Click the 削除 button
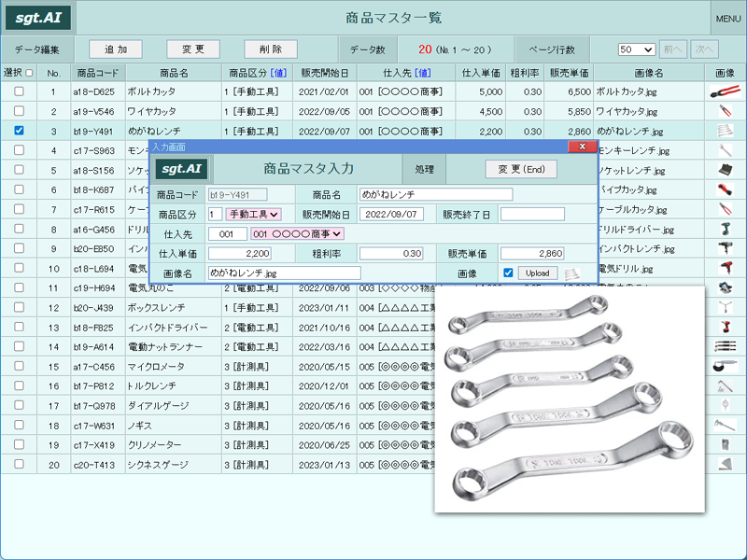This screenshot has width=747, height=560. (x=271, y=49)
